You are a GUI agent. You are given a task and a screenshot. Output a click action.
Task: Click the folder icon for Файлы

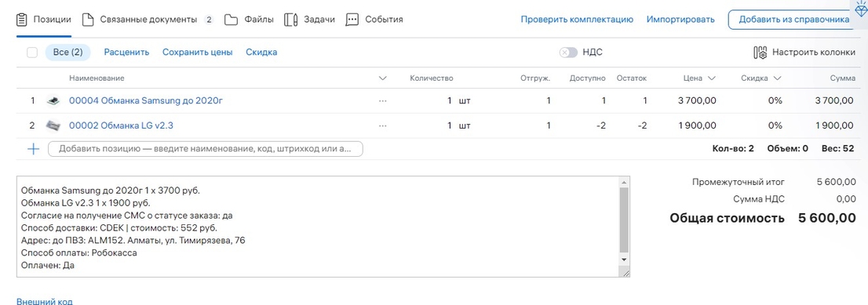(231, 20)
